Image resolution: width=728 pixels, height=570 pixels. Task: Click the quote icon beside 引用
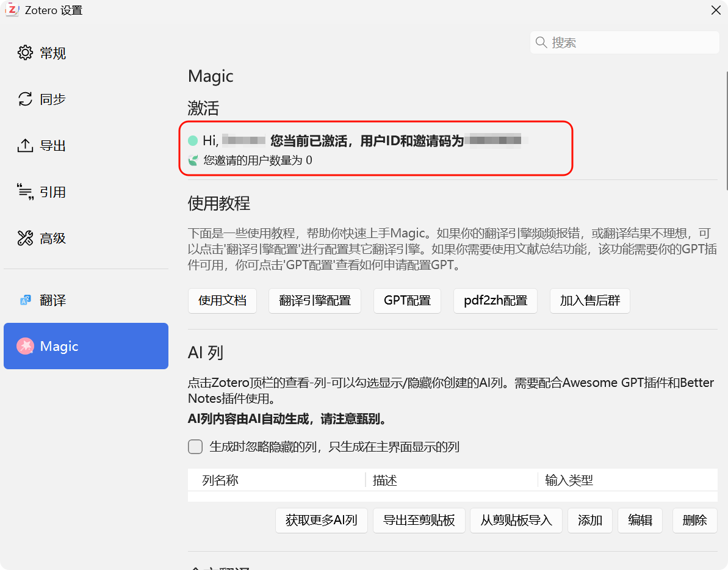point(26,192)
